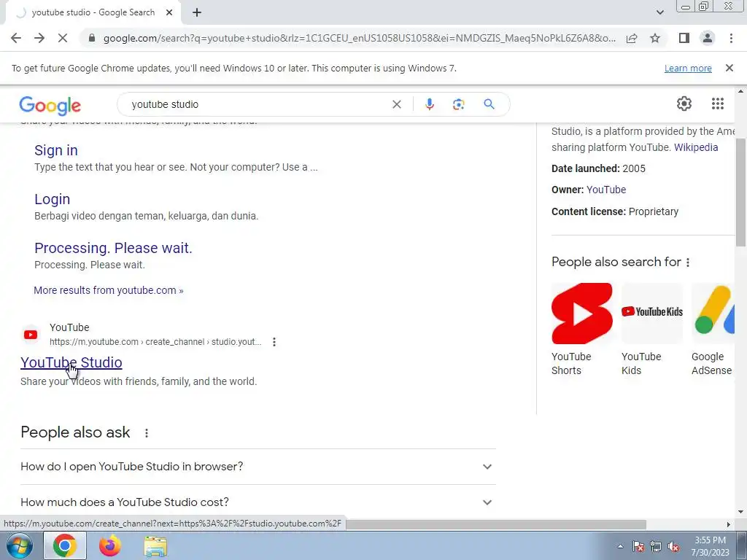Open the taskbar clock and date

pos(710,546)
